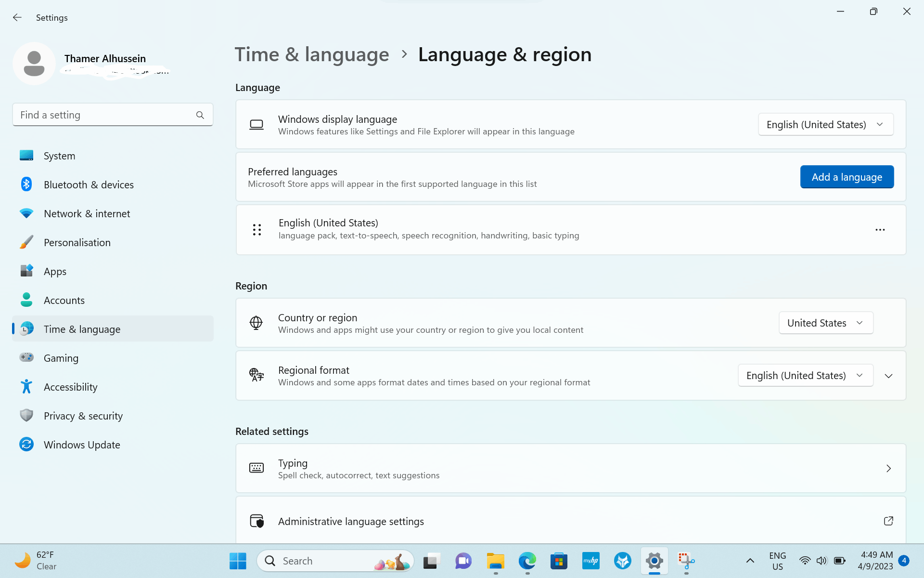The image size is (924, 578).
Task: Open Microsoft Edge from the taskbar
Action: (527, 561)
